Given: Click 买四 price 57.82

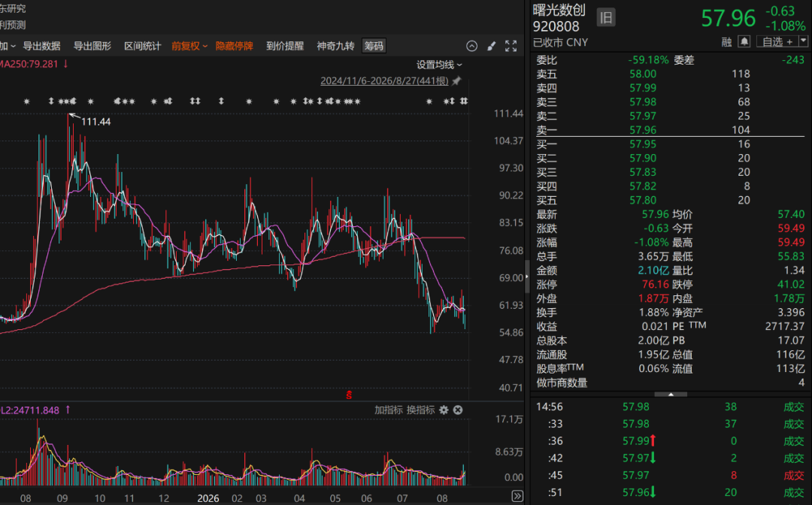Looking at the screenshot, I should click(643, 186).
